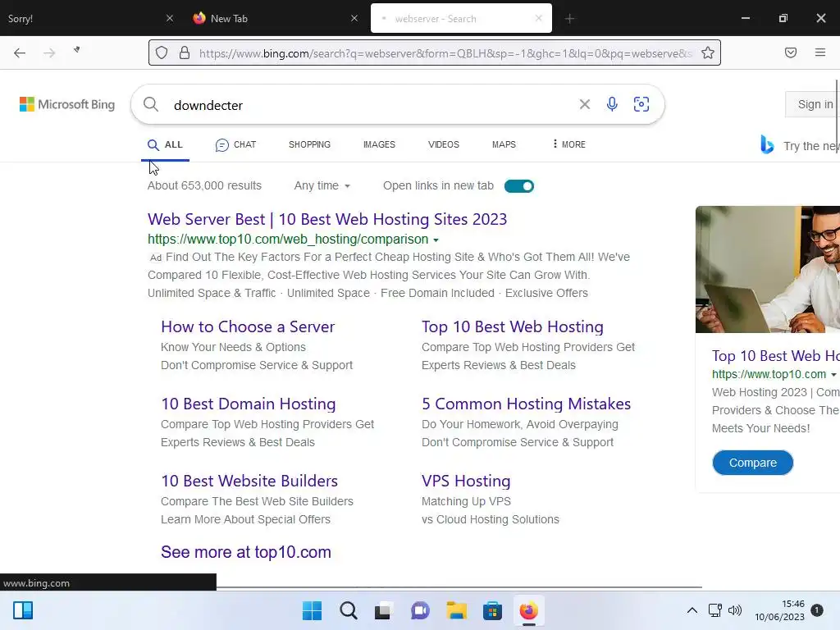
Task: Toggle Open links in new tab switch
Action: pyautogui.click(x=519, y=186)
